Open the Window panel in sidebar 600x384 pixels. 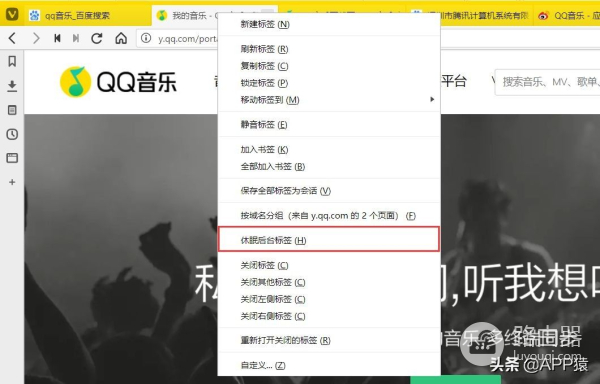pos(12,158)
